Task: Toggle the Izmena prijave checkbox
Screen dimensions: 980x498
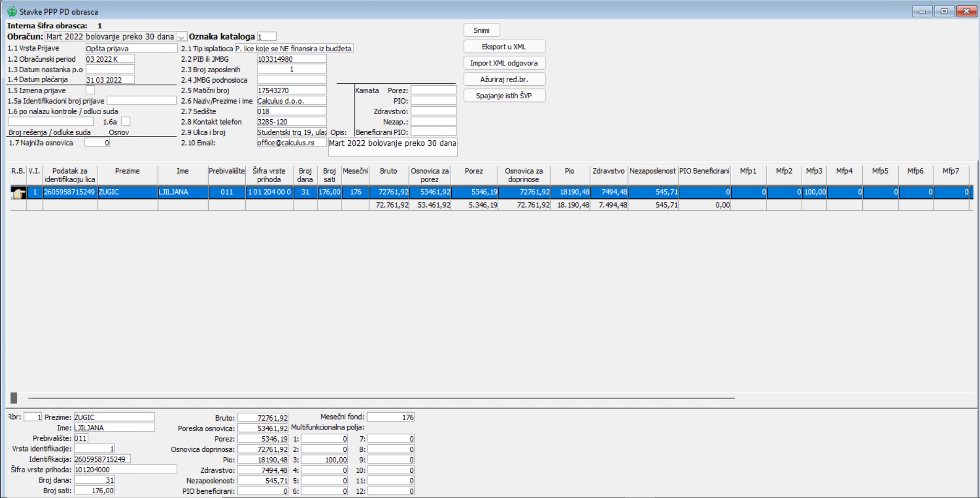Action: tap(90, 90)
